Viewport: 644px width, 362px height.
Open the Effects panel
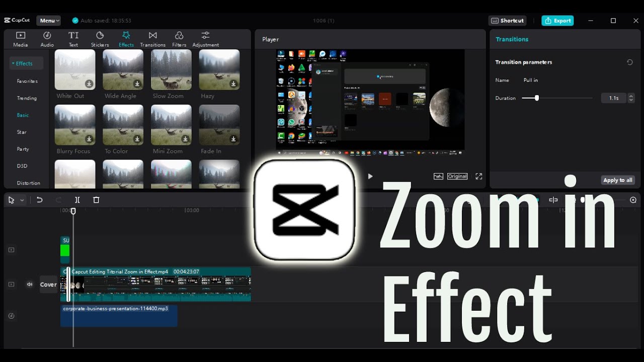point(126,39)
